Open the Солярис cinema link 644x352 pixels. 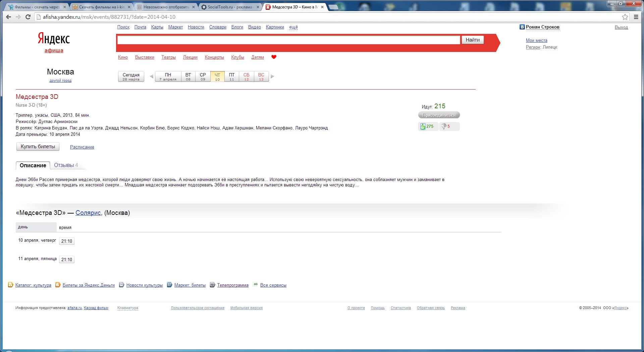88,213
